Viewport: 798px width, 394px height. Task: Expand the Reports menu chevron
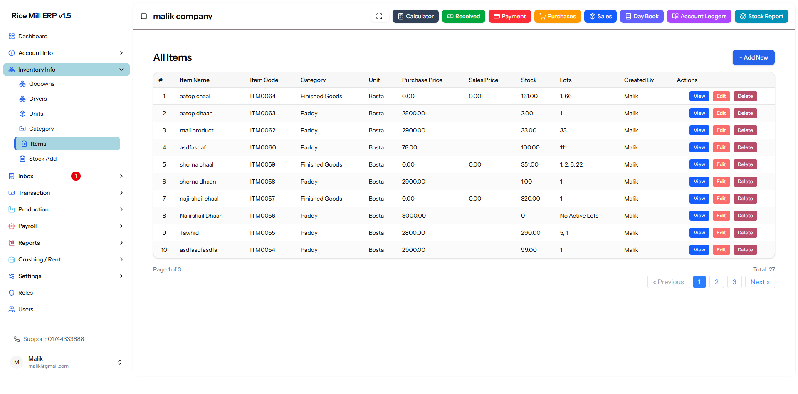tap(121, 243)
